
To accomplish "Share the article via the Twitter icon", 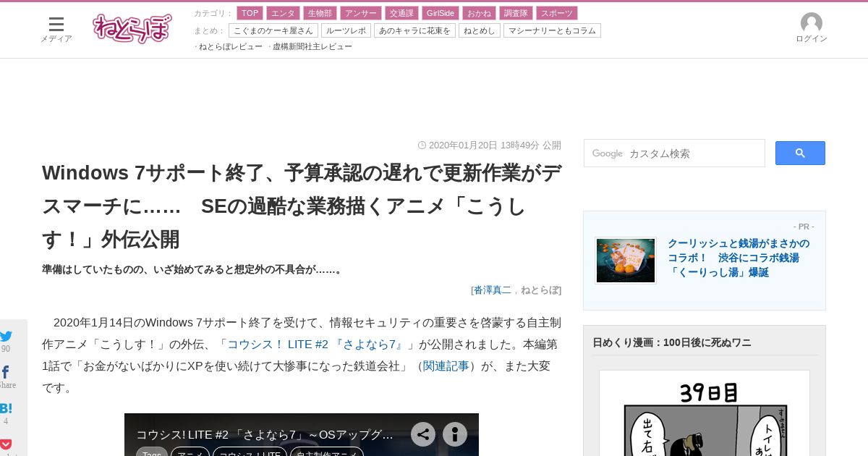I will (x=6, y=336).
